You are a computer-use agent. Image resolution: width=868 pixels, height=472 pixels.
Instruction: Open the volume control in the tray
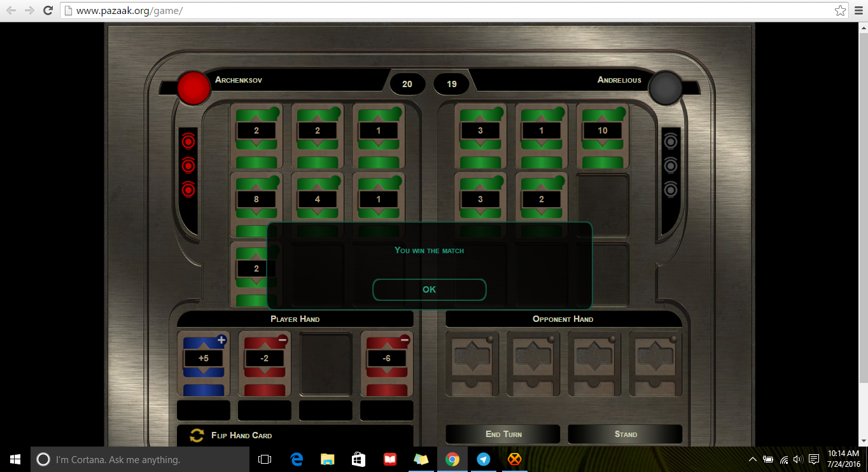point(797,459)
